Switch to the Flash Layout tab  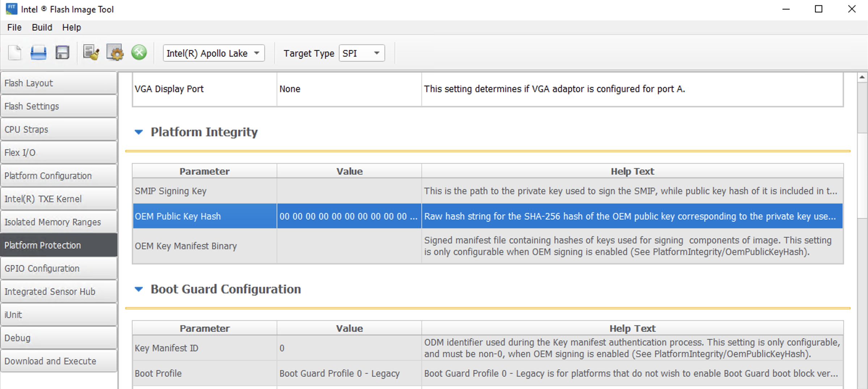click(x=59, y=83)
